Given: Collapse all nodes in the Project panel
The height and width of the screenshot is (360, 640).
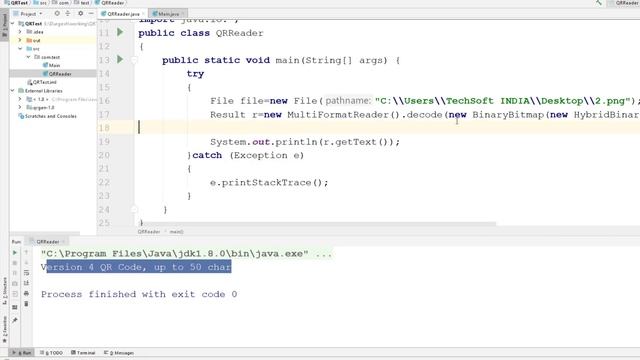Looking at the screenshot, I should 68,13.
